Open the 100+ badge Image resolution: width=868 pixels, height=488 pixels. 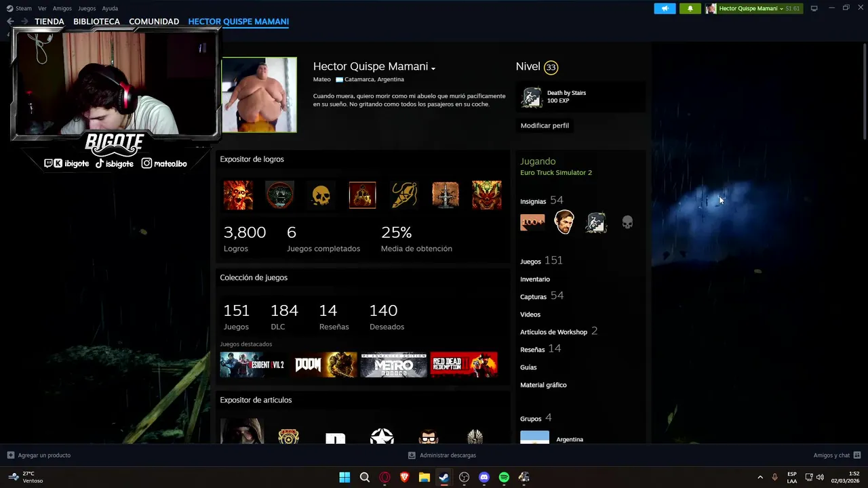point(532,222)
